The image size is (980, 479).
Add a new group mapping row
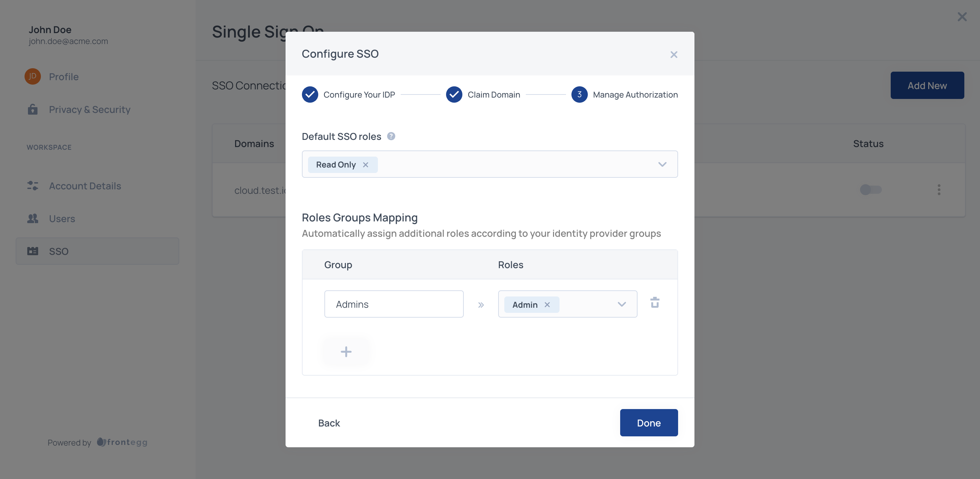pos(346,351)
